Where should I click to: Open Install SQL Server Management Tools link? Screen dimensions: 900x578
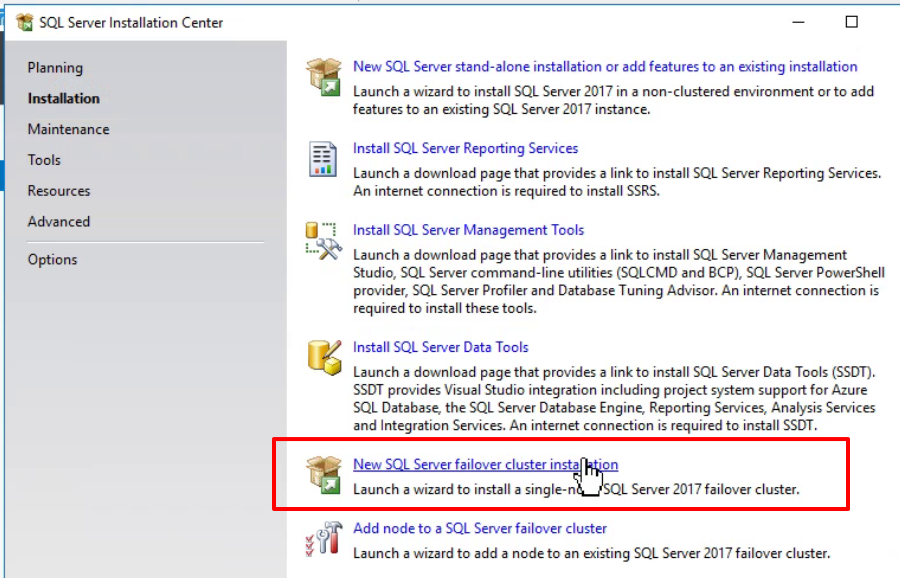[468, 230]
